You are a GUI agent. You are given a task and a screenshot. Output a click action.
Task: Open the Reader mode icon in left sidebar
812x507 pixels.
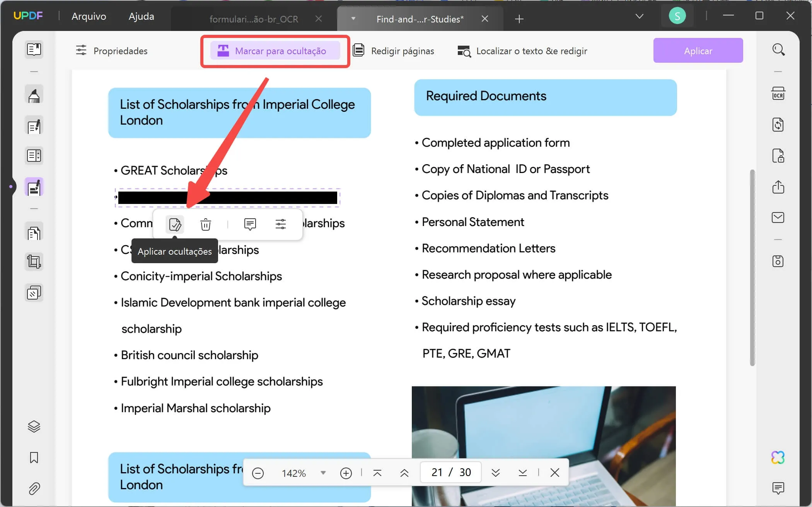(34, 49)
